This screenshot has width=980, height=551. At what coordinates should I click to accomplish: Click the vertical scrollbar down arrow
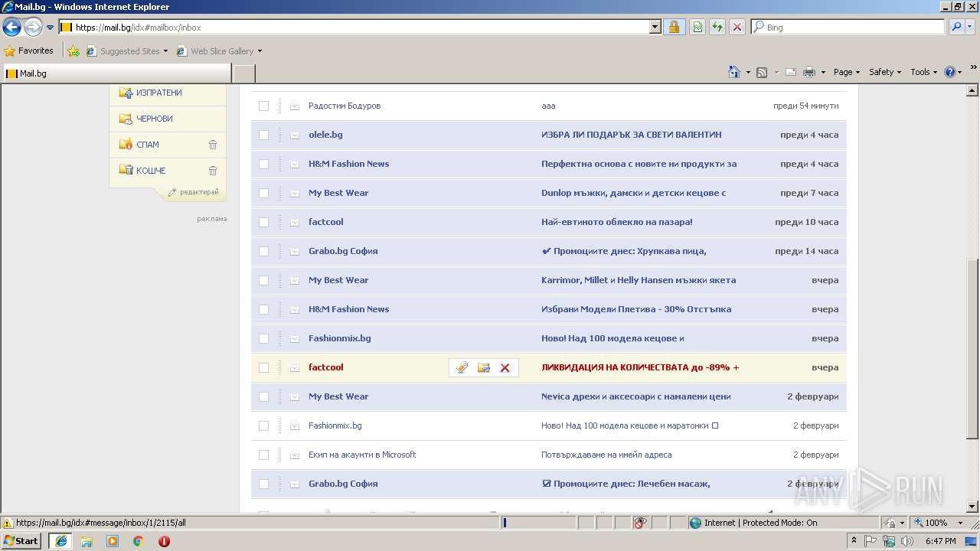coord(973,506)
